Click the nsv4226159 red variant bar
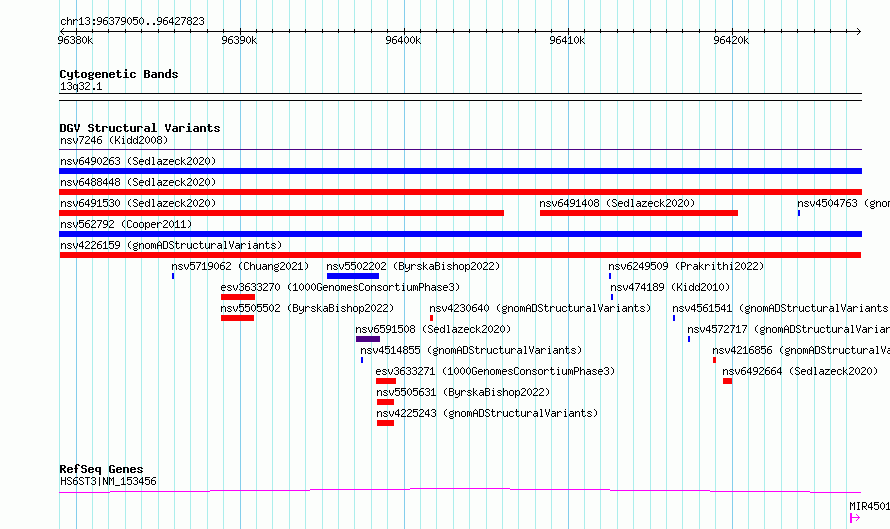 tap(460, 255)
